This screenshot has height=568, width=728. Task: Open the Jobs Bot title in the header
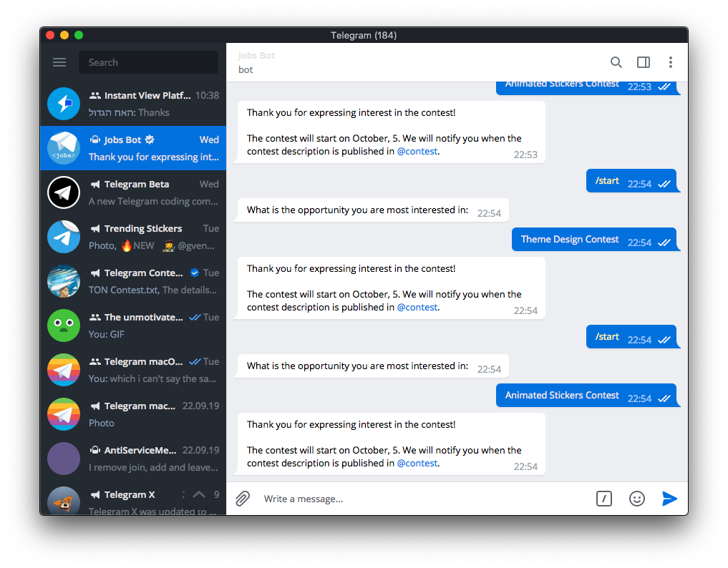point(256,55)
